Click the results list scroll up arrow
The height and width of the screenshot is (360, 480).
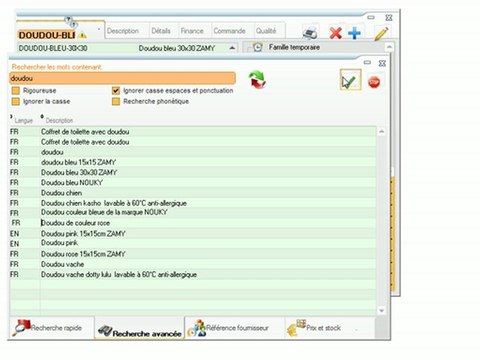coord(382,132)
